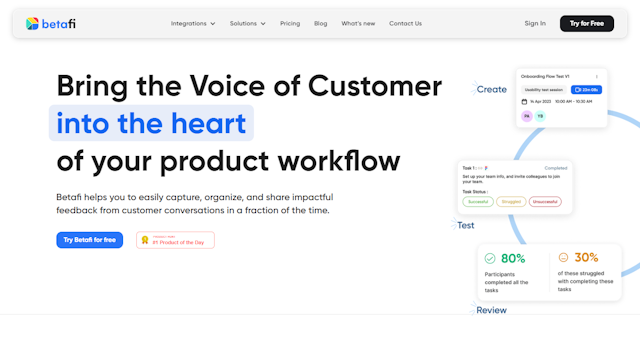The width and height of the screenshot is (640, 360).
Task: Go to the Blog menu item
Action: coord(320,24)
